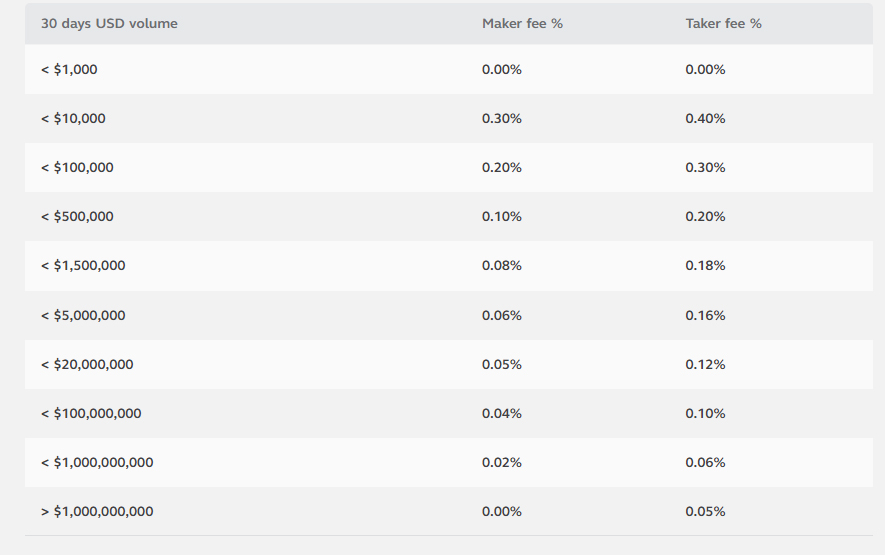Screen dimensions: 885x555
Task: Click the '< $1,500,000' volume tier
Action: pos(83,266)
